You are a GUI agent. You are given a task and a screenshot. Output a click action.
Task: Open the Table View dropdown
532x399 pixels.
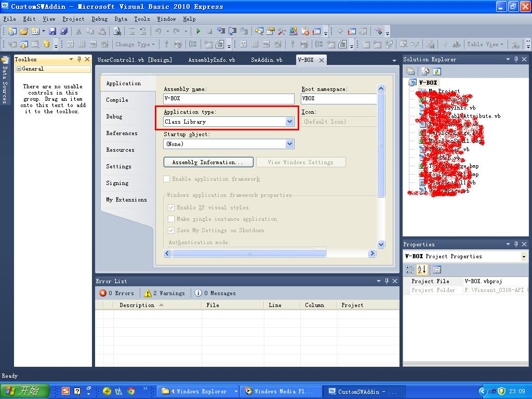pos(485,45)
